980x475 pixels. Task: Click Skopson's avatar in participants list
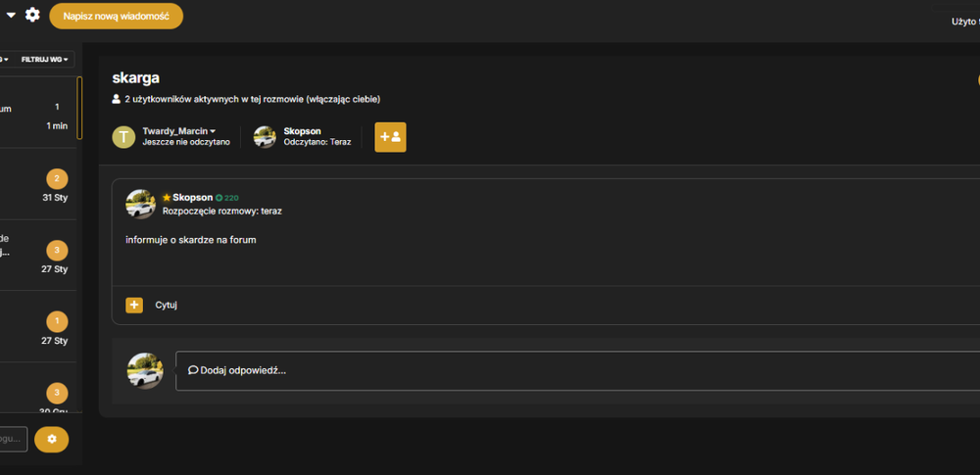pyautogui.click(x=265, y=137)
